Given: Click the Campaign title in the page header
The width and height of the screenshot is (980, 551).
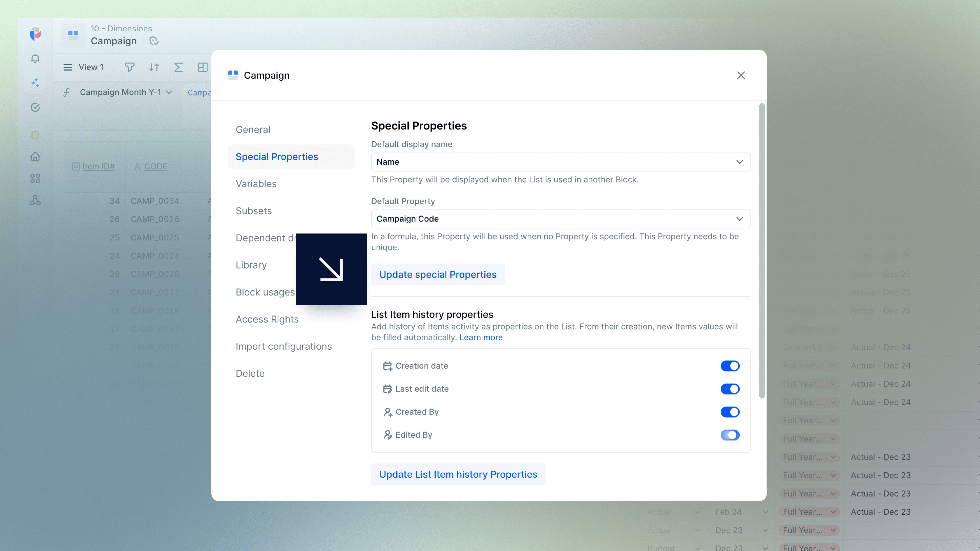Looking at the screenshot, I should click(113, 41).
